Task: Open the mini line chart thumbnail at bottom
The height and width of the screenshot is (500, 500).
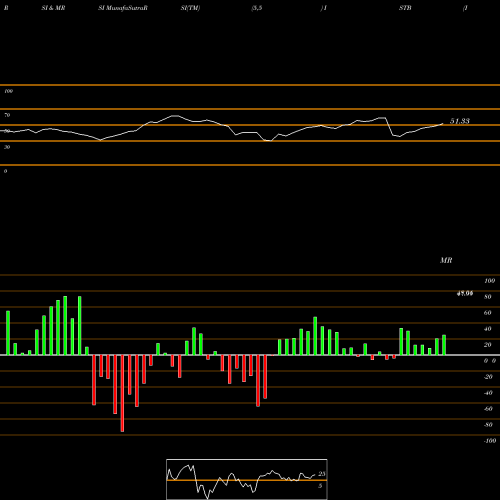Action: pyautogui.click(x=247, y=479)
